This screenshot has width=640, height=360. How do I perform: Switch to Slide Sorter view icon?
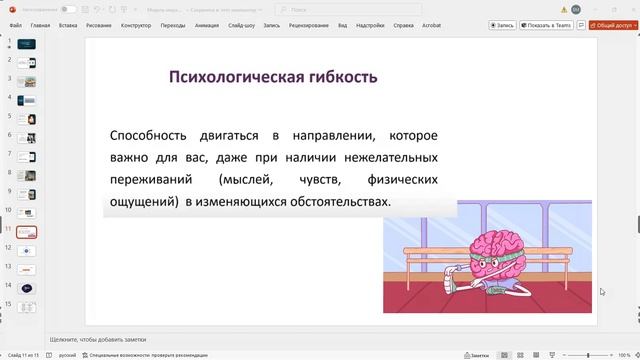point(520,356)
